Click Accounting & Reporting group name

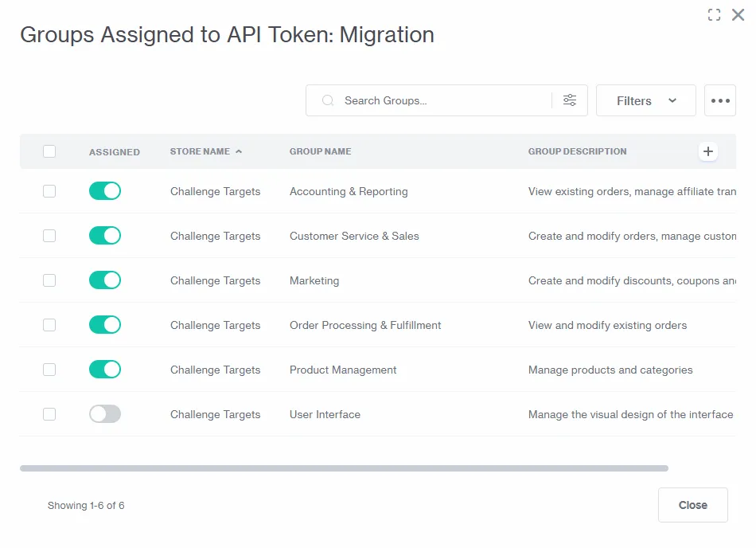pyautogui.click(x=349, y=191)
